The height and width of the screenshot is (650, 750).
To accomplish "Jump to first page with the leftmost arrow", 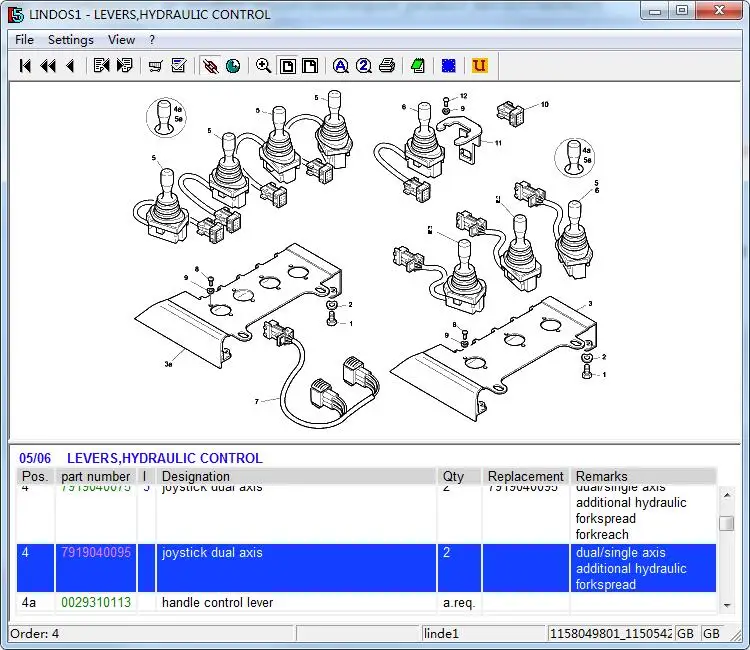I will pyautogui.click(x=26, y=66).
